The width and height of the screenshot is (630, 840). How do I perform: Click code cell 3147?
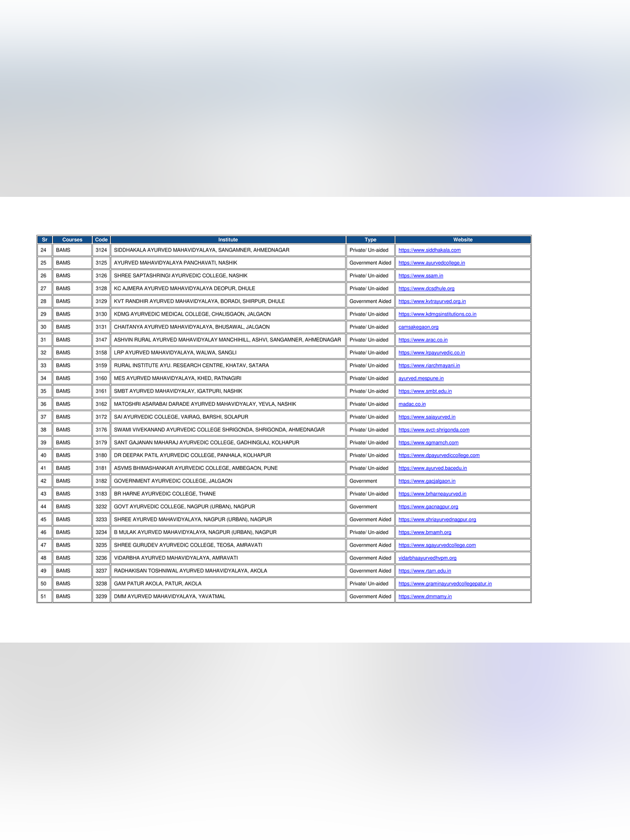click(101, 340)
